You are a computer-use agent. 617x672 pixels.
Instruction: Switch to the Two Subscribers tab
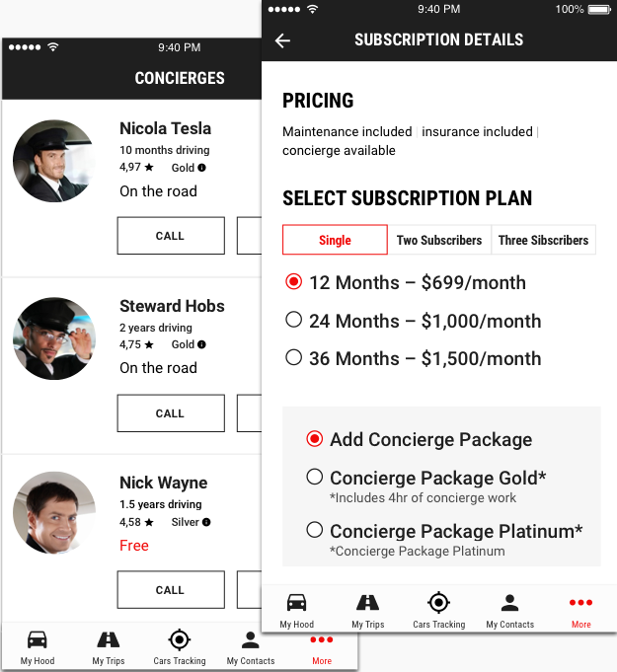click(439, 240)
